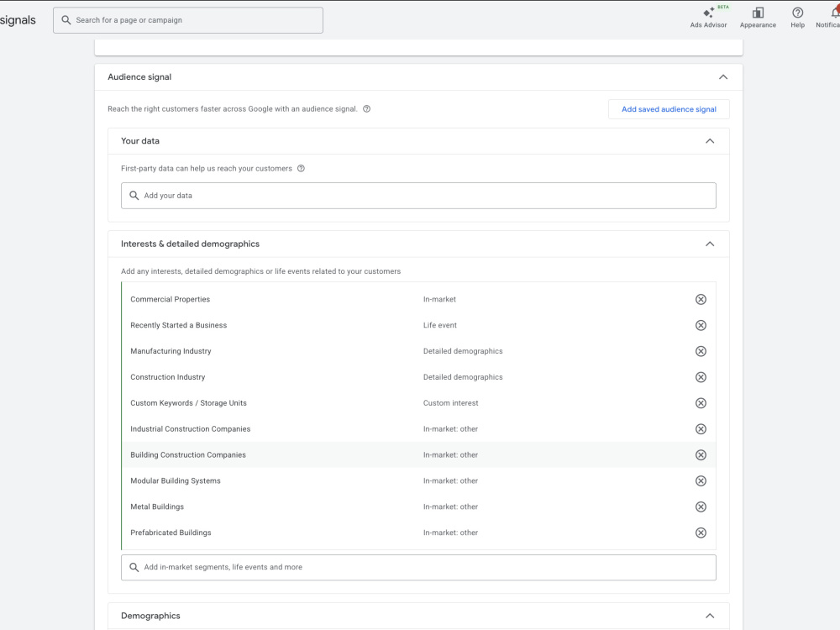Viewport: 840px width, 630px height.
Task: Select the Commercial Properties row text
Action: 170,300
